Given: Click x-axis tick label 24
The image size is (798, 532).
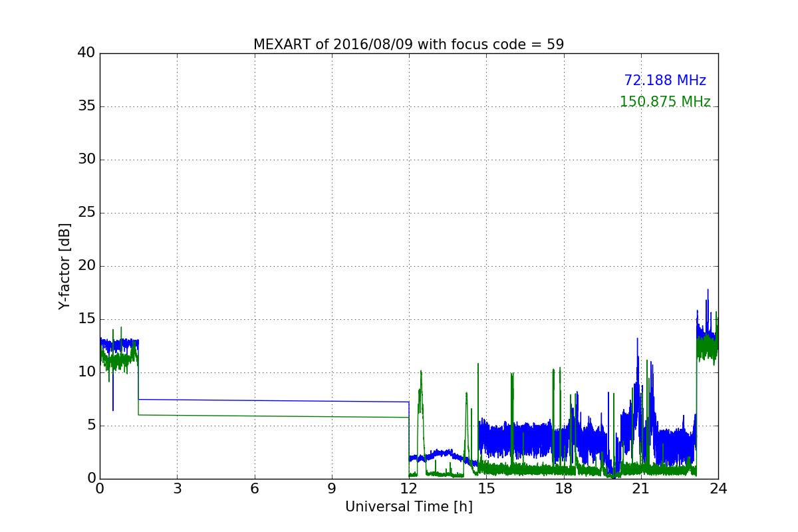Looking at the screenshot, I should pos(718,489).
